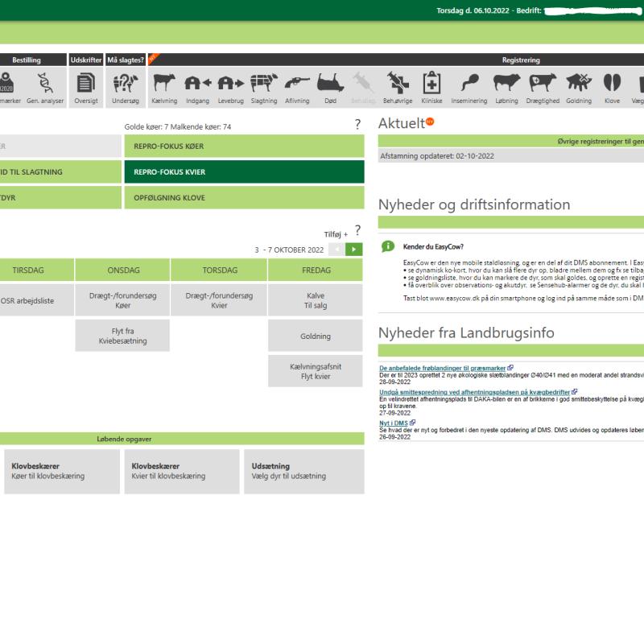Click the Aktuelt heading
This screenshot has height=644, width=644.
click(x=402, y=123)
